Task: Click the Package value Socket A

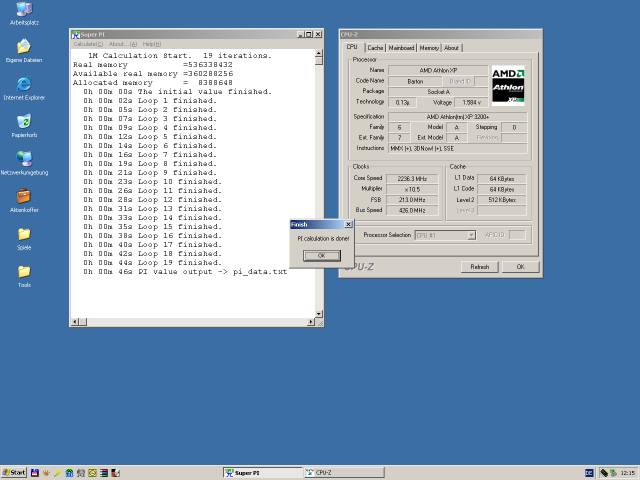Action: [x=438, y=92]
